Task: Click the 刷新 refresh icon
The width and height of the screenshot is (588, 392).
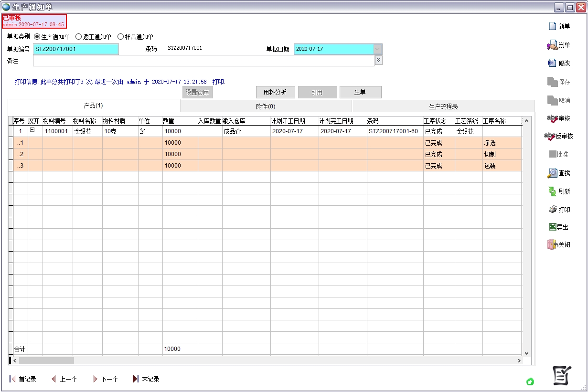Action: click(552, 191)
